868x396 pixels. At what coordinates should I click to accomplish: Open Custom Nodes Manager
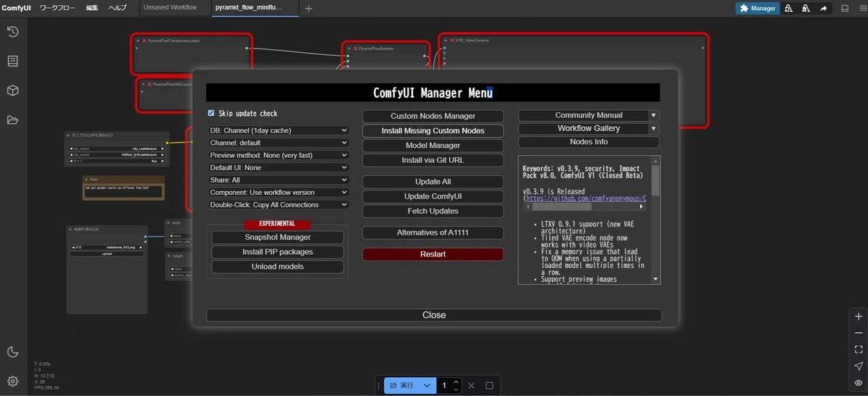[433, 116]
